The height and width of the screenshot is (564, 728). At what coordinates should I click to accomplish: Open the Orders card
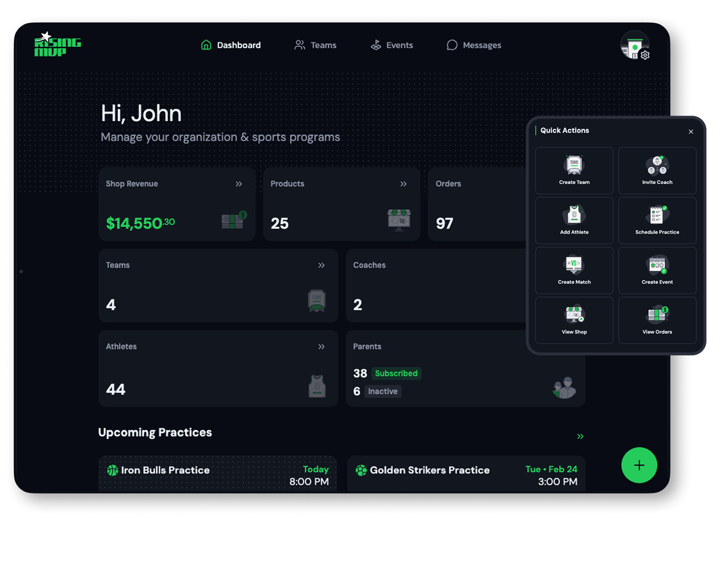pyautogui.click(x=477, y=204)
